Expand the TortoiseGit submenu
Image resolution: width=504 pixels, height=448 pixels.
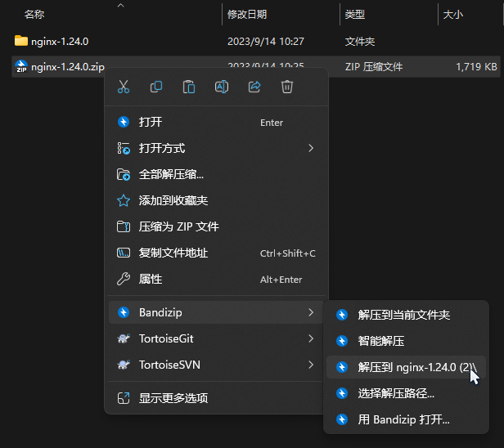pos(311,338)
